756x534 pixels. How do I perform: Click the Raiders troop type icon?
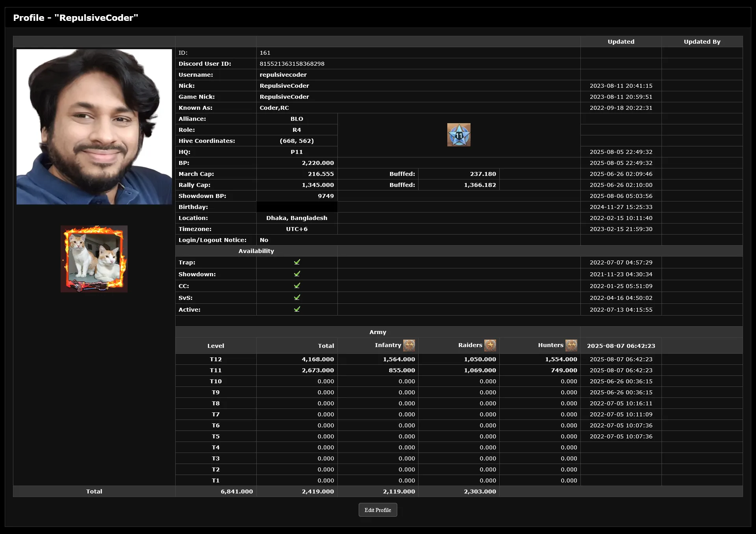tap(490, 346)
